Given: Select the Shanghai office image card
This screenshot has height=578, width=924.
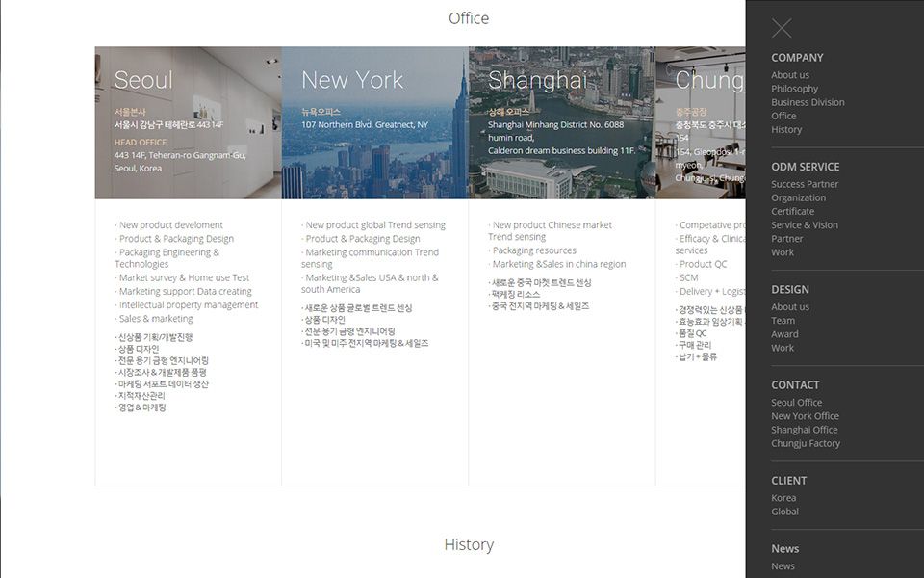Looking at the screenshot, I should [x=561, y=122].
